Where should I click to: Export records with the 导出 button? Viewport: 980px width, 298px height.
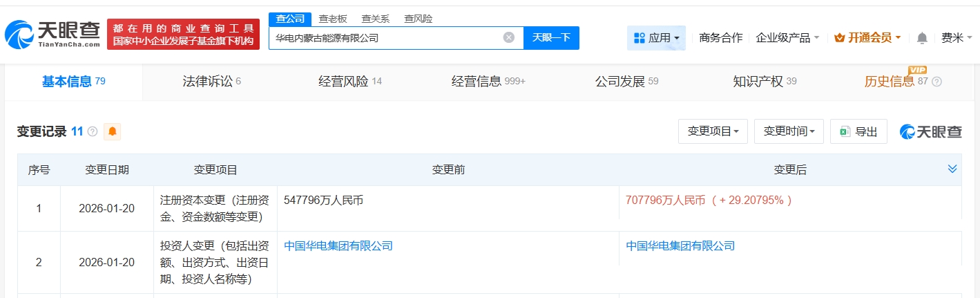pyautogui.click(x=858, y=131)
